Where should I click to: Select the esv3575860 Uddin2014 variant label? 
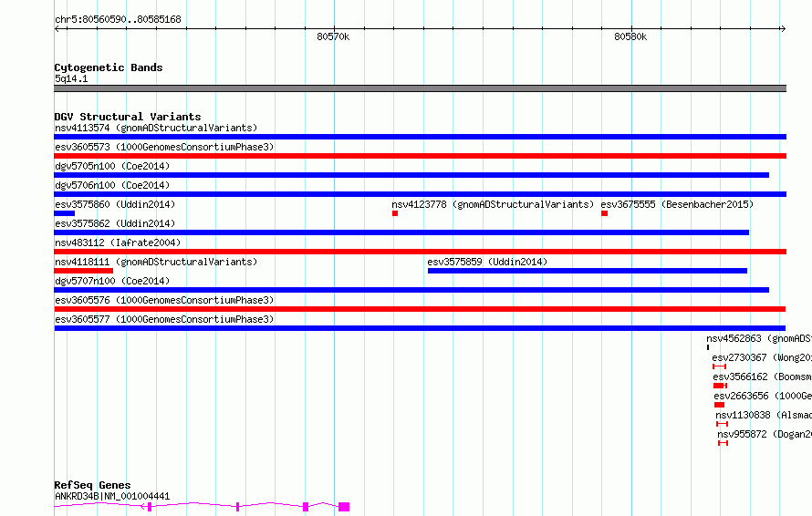115,204
